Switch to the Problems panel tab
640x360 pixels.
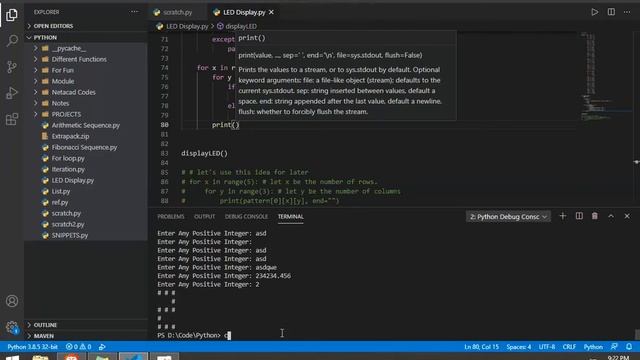tap(171, 216)
